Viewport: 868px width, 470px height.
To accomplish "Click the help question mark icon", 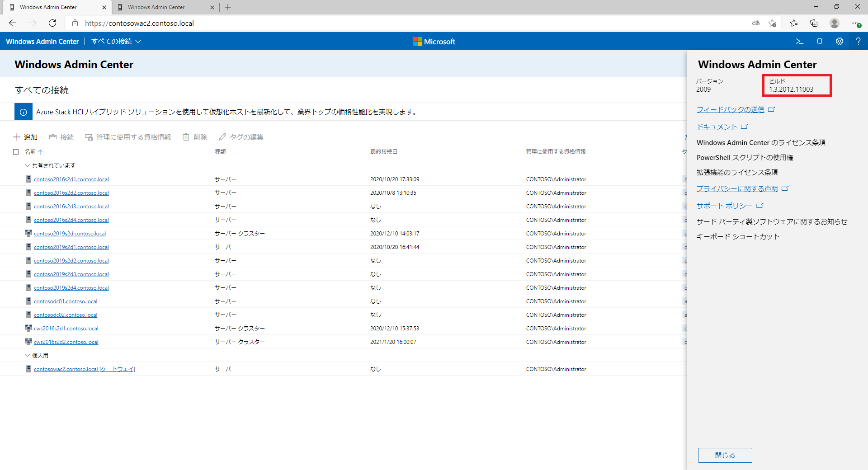I will click(858, 41).
